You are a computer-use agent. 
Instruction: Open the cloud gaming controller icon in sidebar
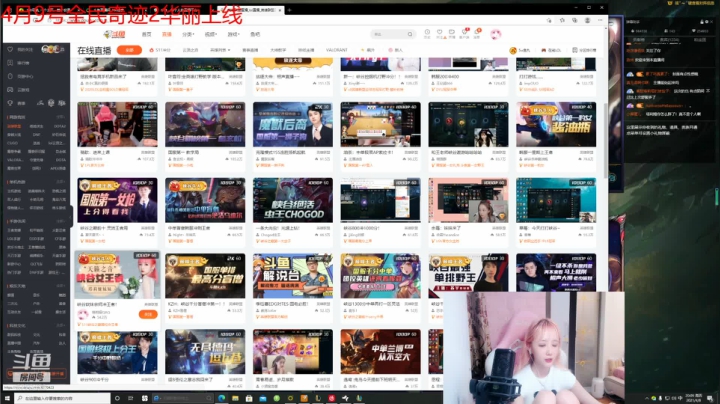pos(10,90)
